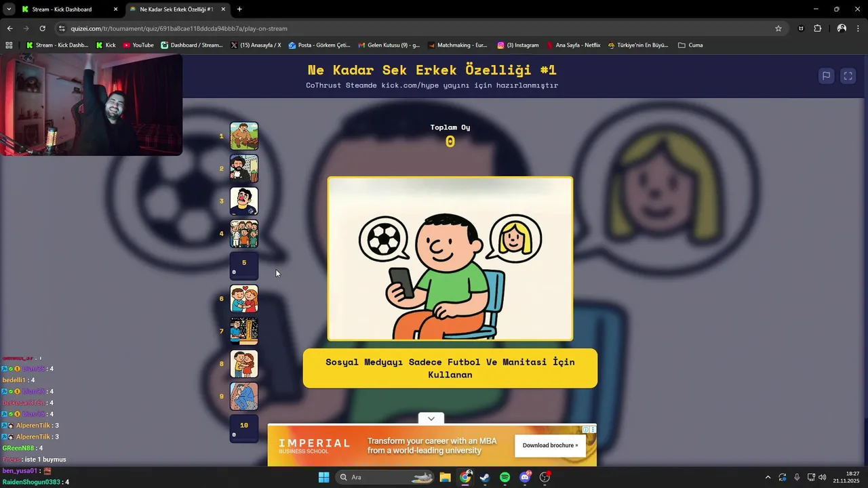Open Chrome from the taskbar
The image size is (868, 488).
tap(465, 477)
